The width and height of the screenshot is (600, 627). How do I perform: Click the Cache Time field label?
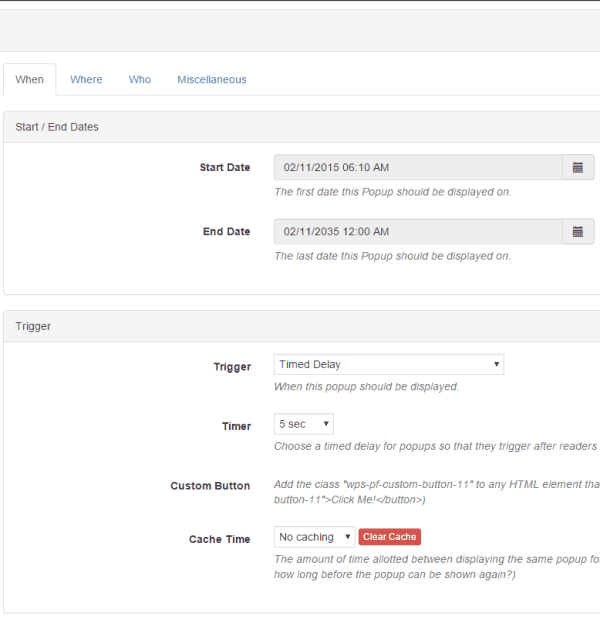pyautogui.click(x=220, y=539)
